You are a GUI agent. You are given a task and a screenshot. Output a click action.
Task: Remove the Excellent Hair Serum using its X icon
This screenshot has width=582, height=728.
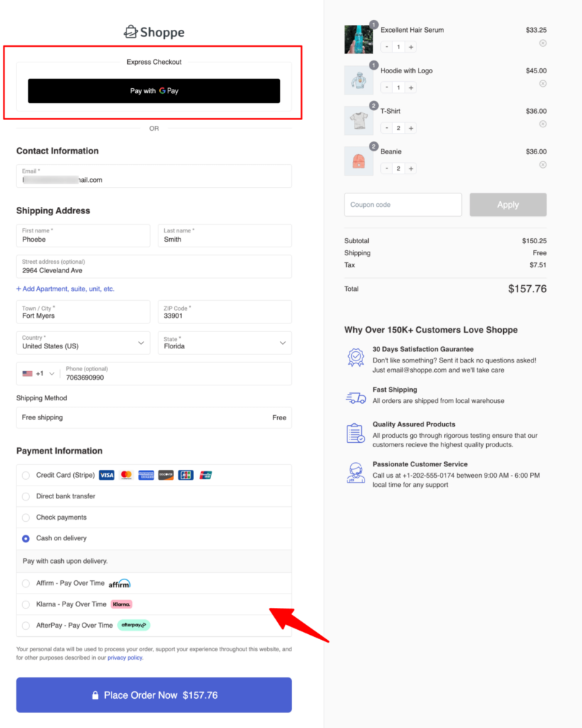(543, 43)
